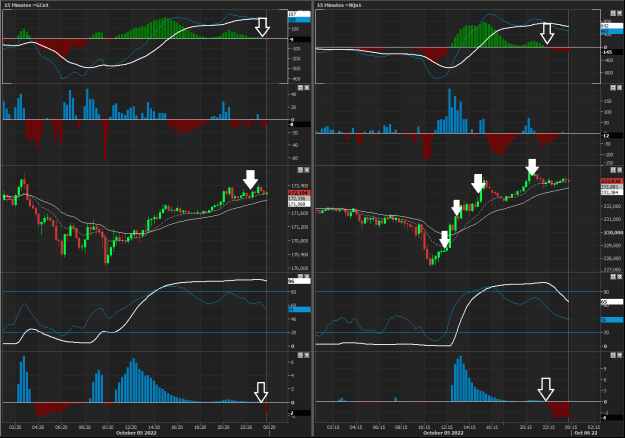Close the GCn1 candlestick price panel

click(307, 170)
